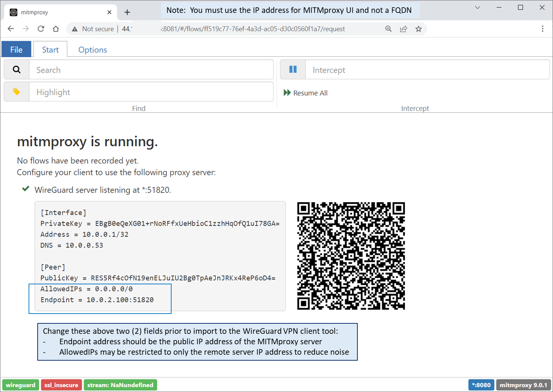Open a new browser tab
553x392 pixels.
click(x=127, y=13)
